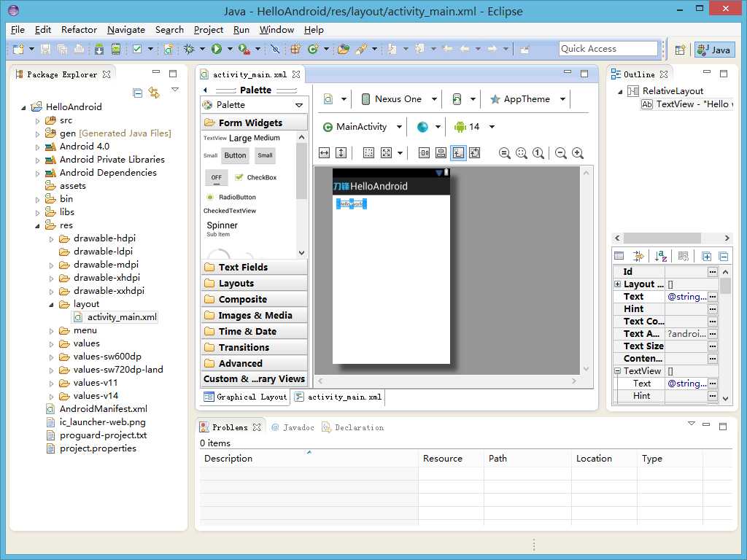Click the Java perspective button
This screenshot has height=560, width=747.
click(x=715, y=50)
